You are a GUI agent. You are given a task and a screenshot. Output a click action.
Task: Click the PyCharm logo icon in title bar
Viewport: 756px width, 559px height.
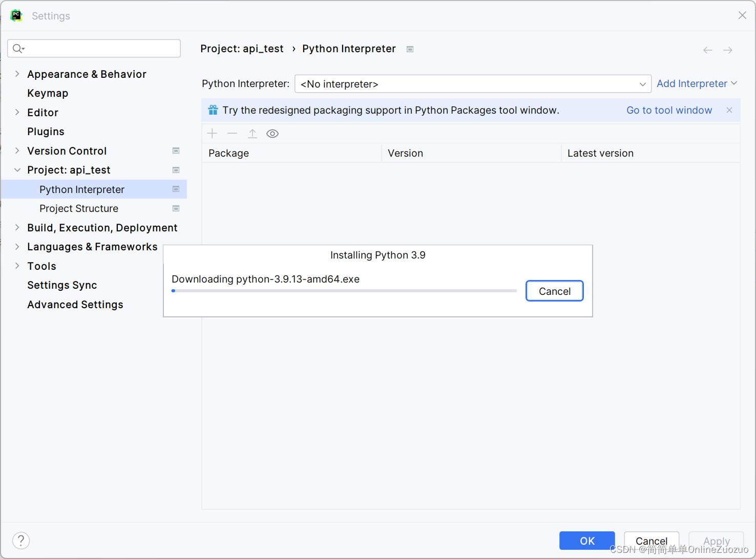16,15
